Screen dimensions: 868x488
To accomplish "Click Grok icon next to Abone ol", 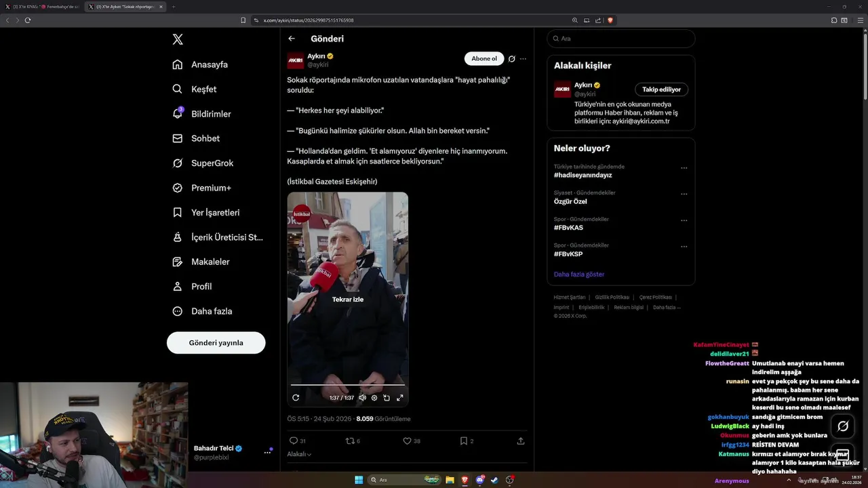I will point(512,59).
